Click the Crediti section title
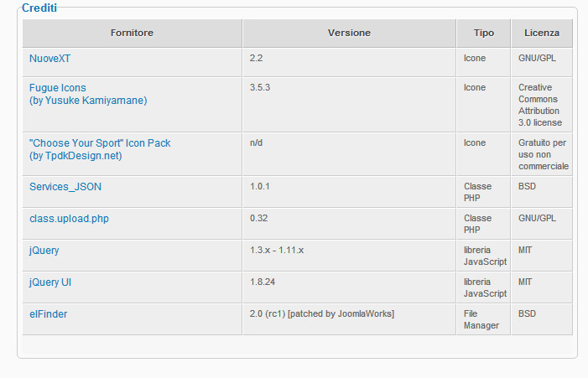Image resolution: width=588 pixels, height=378 pixels. [x=39, y=8]
